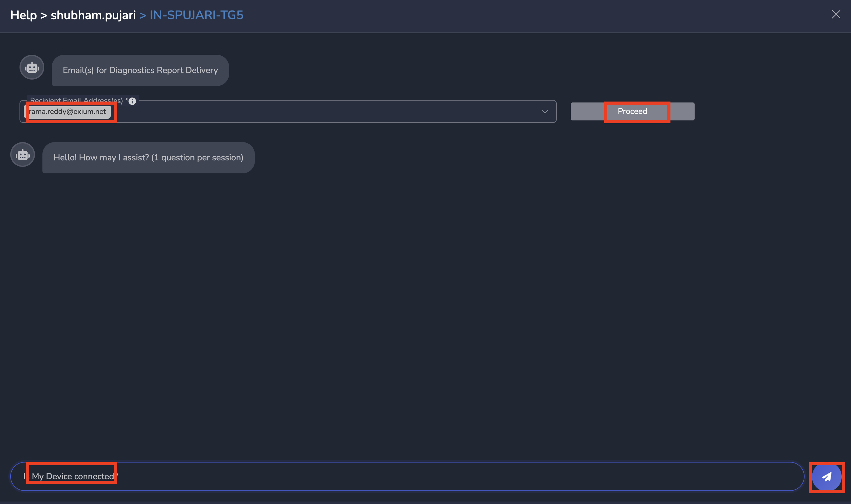The height and width of the screenshot is (504, 851).
Task: Click the bot avatar beside the Hello greeting
Action: click(x=22, y=154)
